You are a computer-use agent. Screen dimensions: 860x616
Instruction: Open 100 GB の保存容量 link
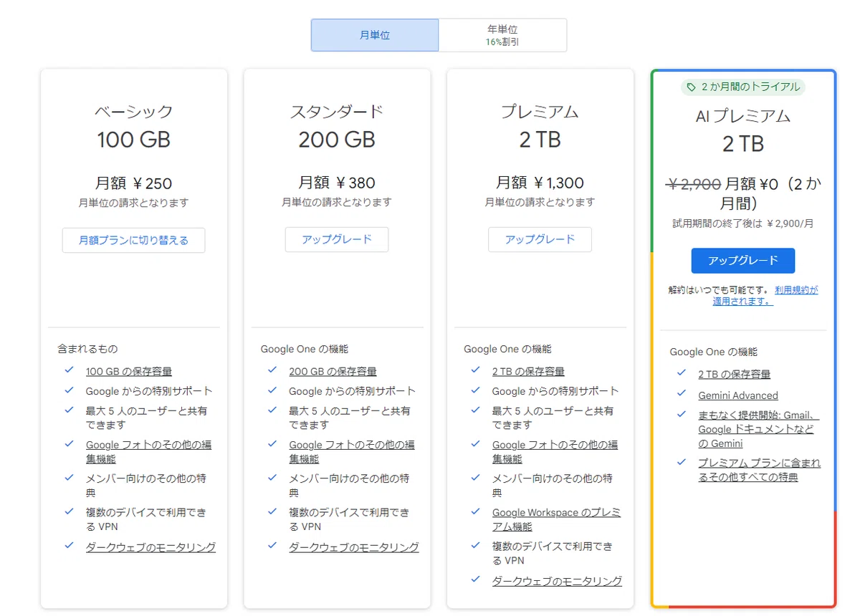point(129,371)
